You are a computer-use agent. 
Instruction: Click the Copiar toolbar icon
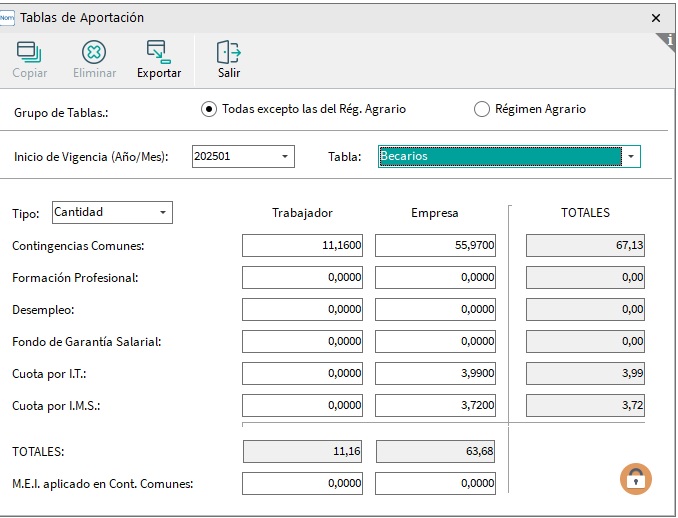(x=29, y=52)
